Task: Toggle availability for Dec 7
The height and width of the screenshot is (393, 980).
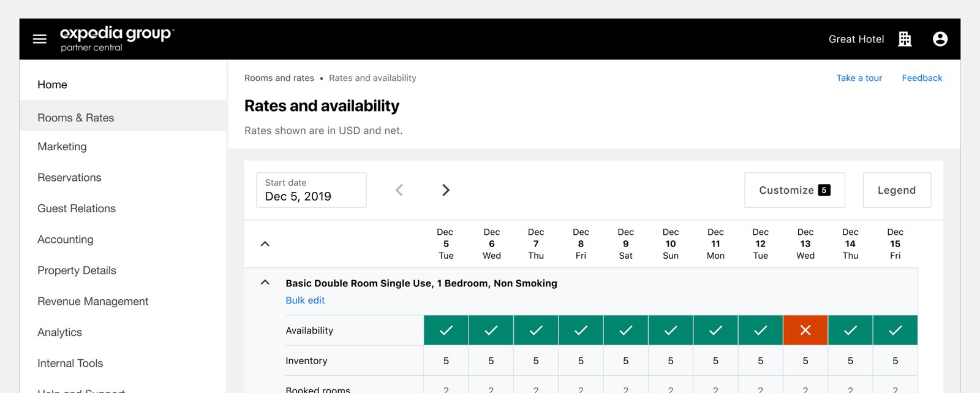Action: pos(536,330)
